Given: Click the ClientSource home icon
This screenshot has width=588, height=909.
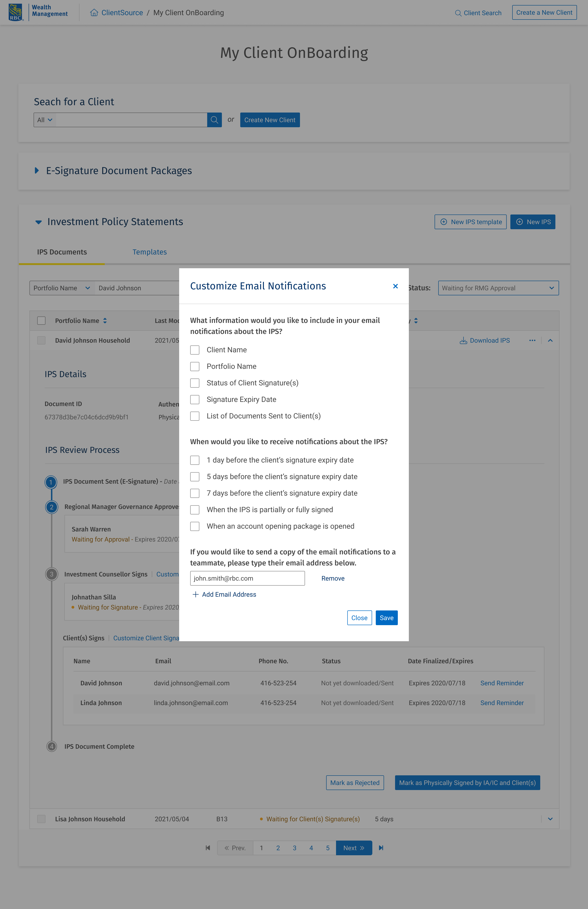Looking at the screenshot, I should pyautogui.click(x=94, y=13).
